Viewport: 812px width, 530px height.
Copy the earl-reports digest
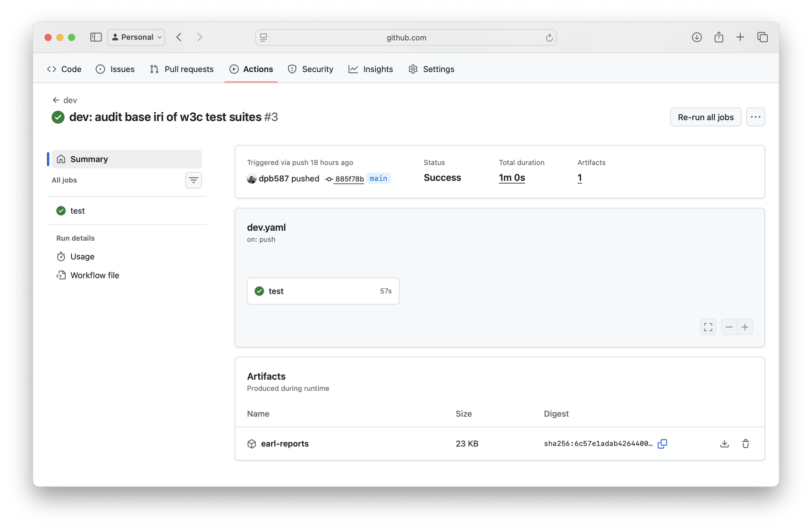(662, 444)
